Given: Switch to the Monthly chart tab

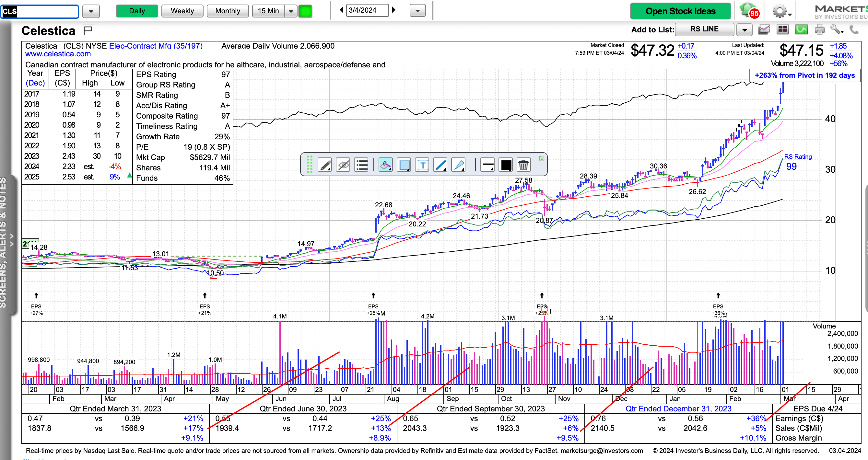Looking at the screenshot, I should [228, 11].
